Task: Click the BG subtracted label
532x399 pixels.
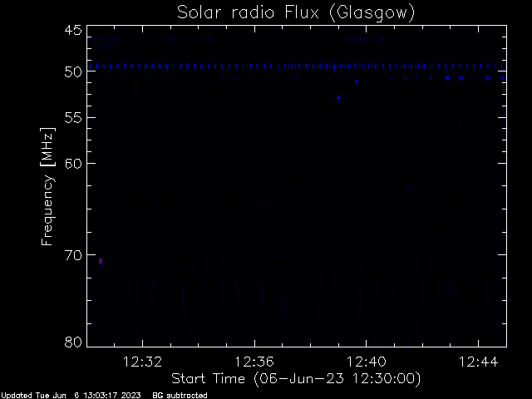Action: coord(180,396)
